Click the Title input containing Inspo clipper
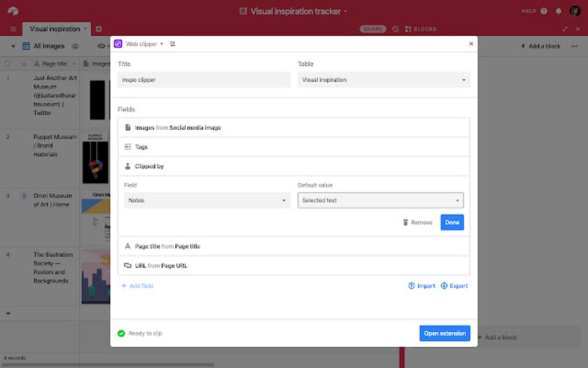 pyautogui.click(x=203, y=80)
